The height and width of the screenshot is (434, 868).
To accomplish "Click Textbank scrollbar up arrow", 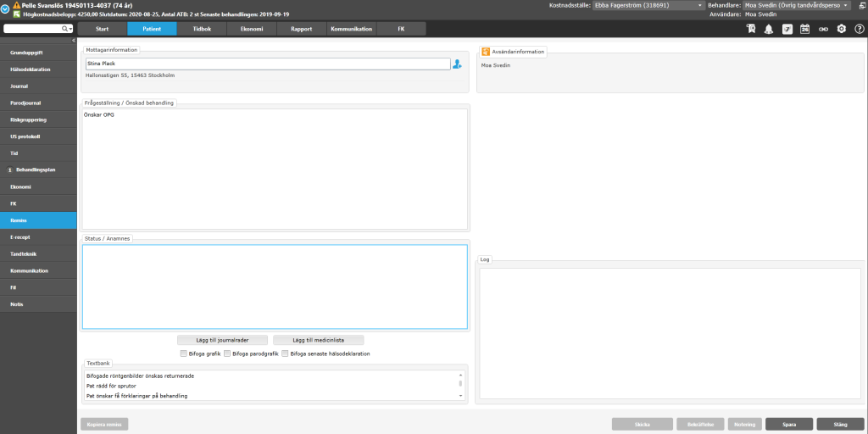I will (460, 374).
